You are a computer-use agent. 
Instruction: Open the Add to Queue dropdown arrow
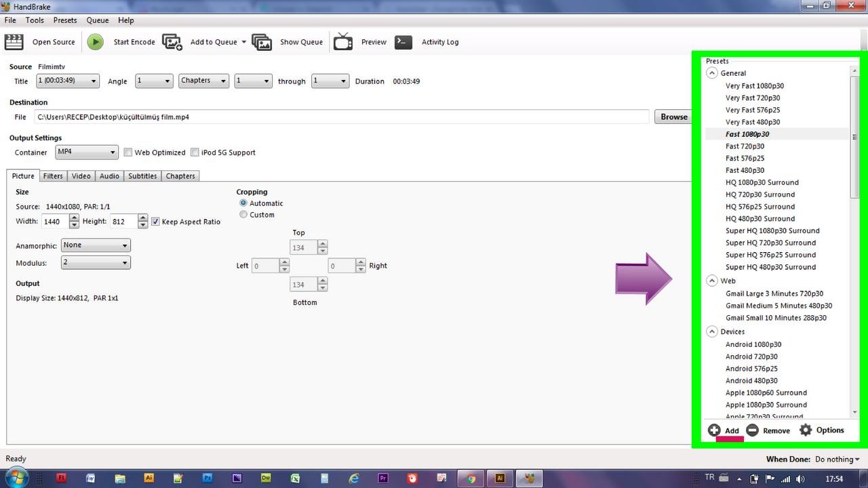[243, 42]
